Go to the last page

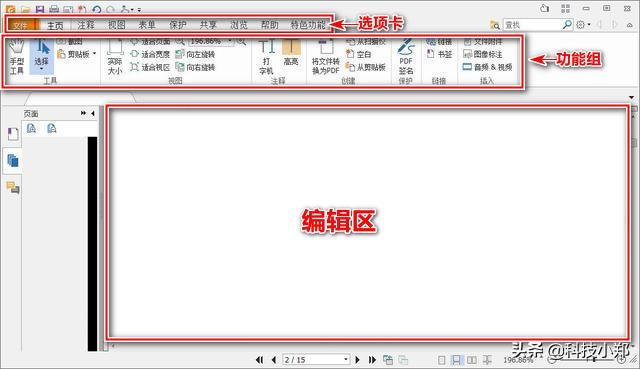click(x=372, y=360)
